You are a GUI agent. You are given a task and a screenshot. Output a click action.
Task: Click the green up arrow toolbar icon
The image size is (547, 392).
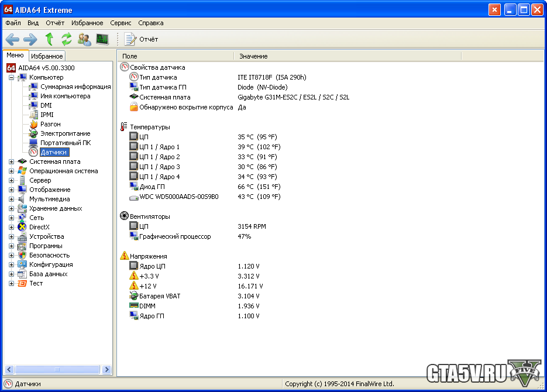point(49,39)
